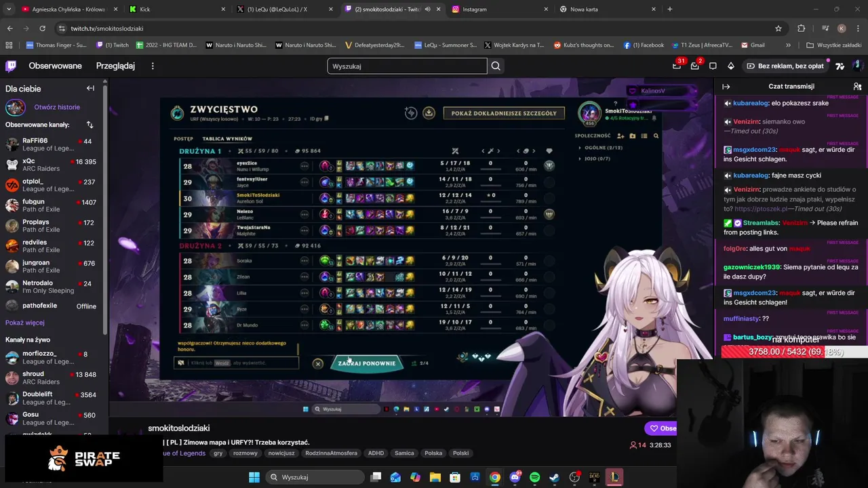Open shroud channel in live channels
This screenshot has width=868, height=488.
tap(51, 378)
